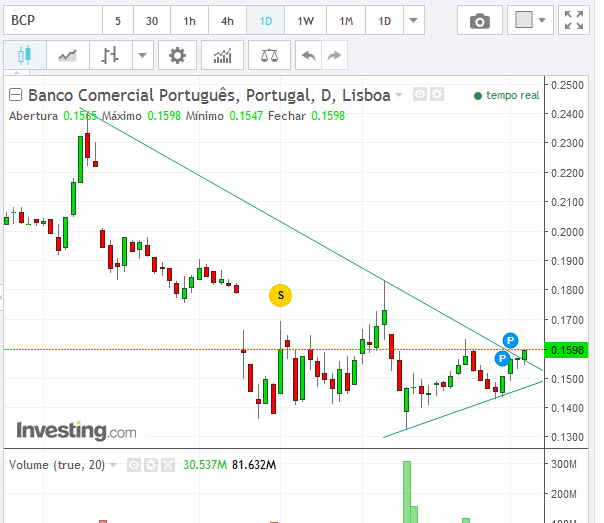
Task: Click the 0.1598 current price label
Action: [x=567, y=350]
